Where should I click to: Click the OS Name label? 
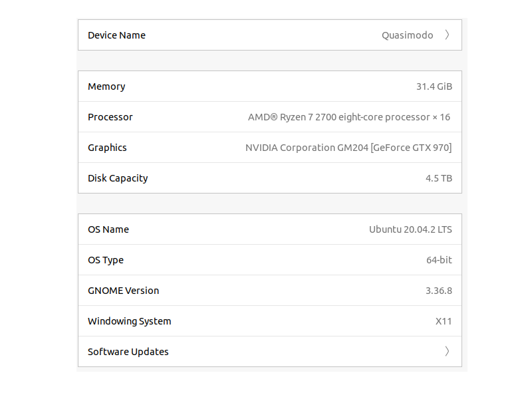click(x=108, y=229)
